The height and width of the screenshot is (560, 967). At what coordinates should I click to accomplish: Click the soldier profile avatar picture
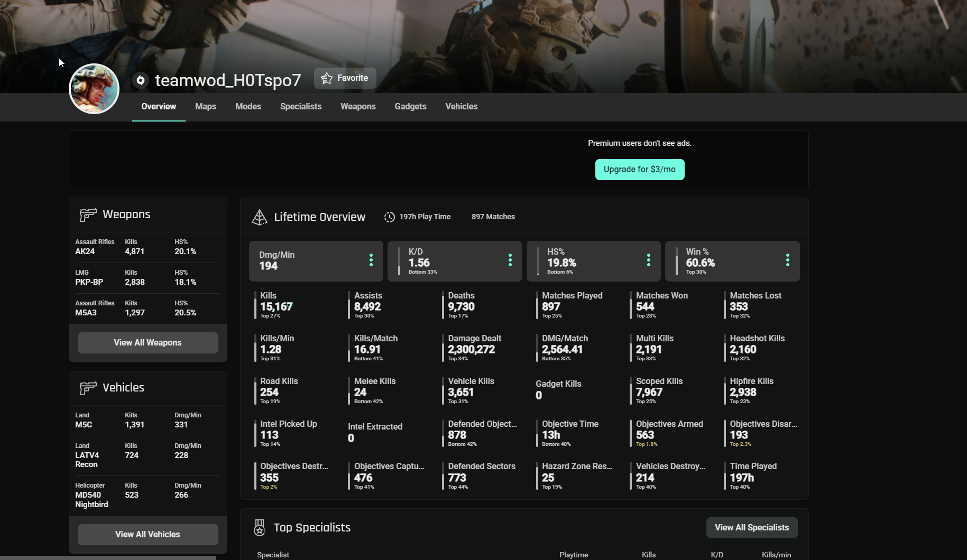(94, 88)
